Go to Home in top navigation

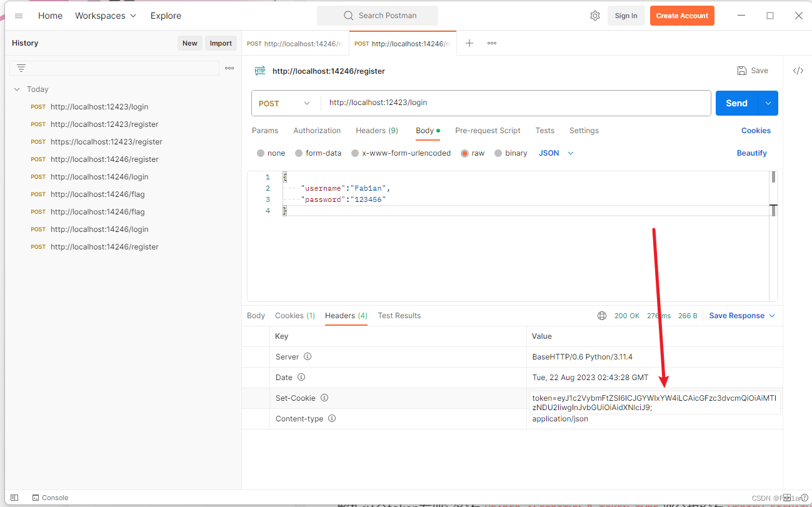point(50,16)
